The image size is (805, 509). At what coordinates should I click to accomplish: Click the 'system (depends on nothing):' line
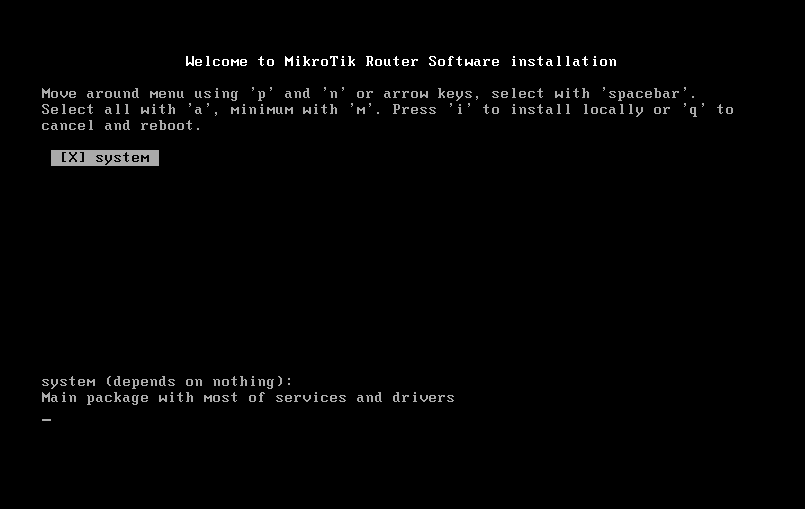[x=167, y=382]
